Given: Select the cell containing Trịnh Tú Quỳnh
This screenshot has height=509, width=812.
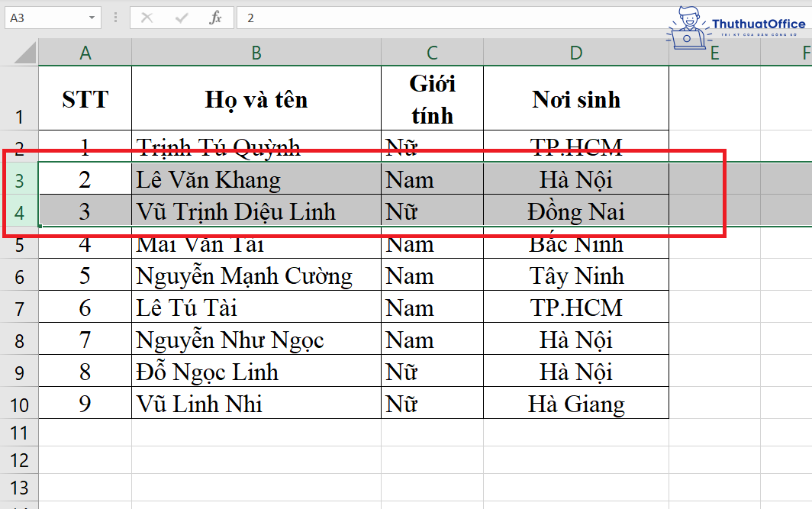Looking at the screenshot, I should (x=256, y=147).
